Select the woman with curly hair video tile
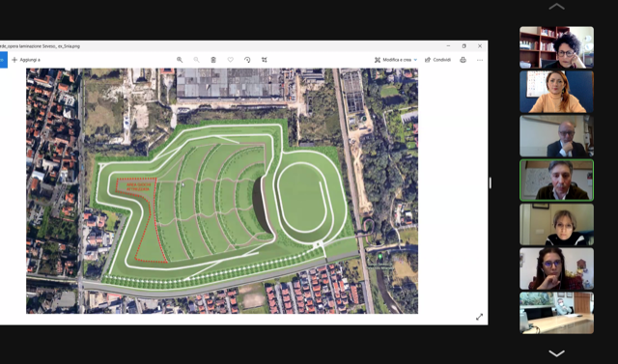618x364 pixels. [556, 47]
